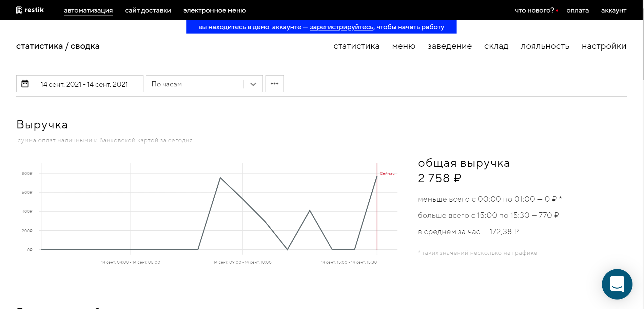644x309 pixels.
Task: Go to оплата page
Action: [x=578, y=10]
